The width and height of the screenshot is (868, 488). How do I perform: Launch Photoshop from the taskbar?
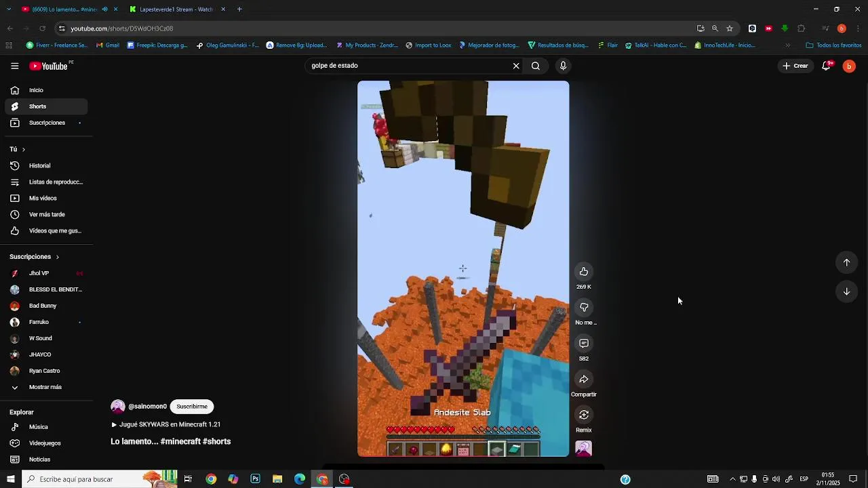(255, 479)
